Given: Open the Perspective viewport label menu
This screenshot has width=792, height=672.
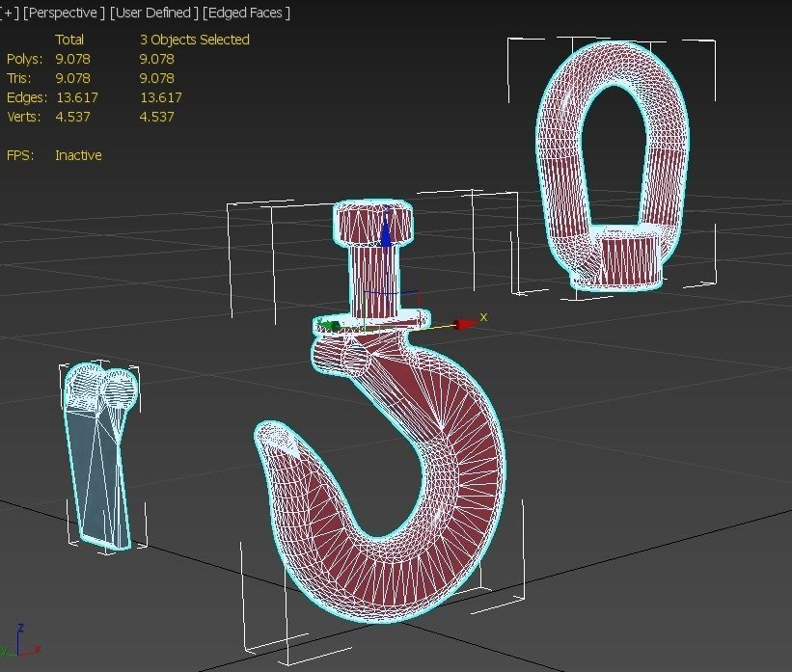Looking at the screenshot, I should click(64, 13).
